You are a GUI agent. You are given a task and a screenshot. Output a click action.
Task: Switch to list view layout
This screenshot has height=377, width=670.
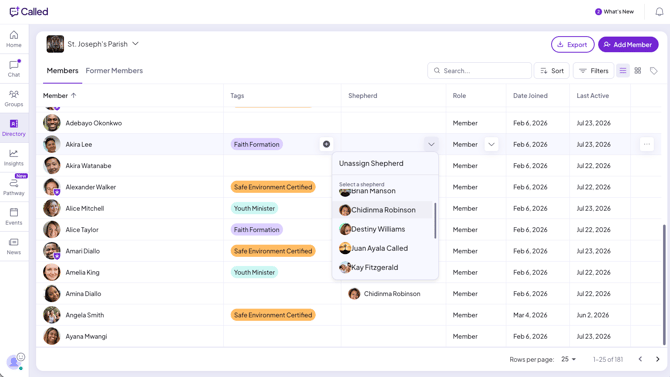click(623, 71)
